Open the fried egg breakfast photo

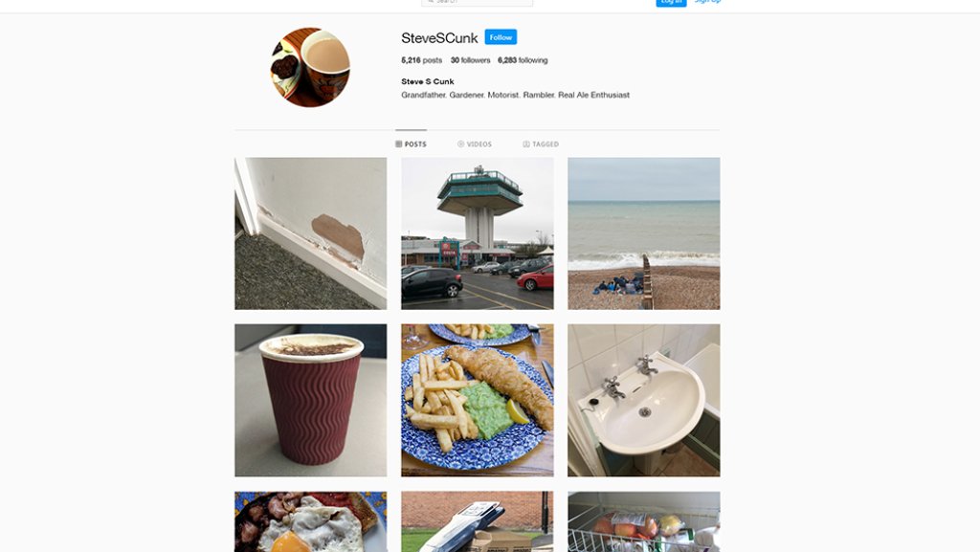(311, 521)
